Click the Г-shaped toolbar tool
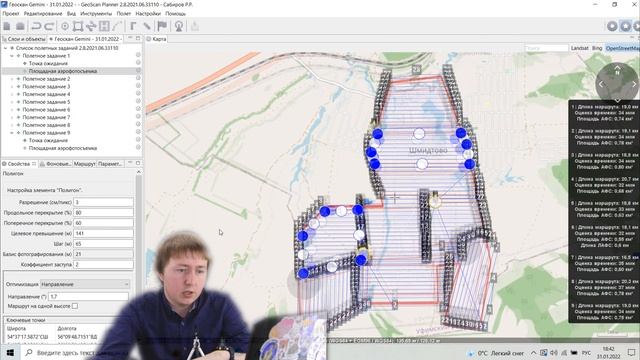This screenshot has width=640, height=360. click(133, 27)
